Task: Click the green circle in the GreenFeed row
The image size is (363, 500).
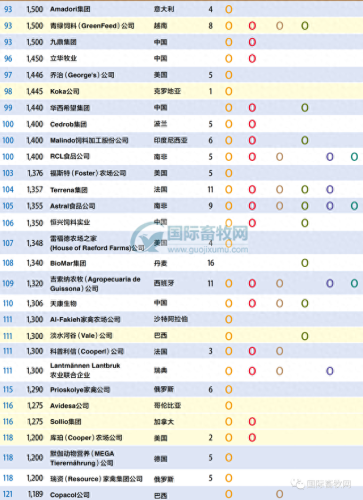Action: coord(305,26)
